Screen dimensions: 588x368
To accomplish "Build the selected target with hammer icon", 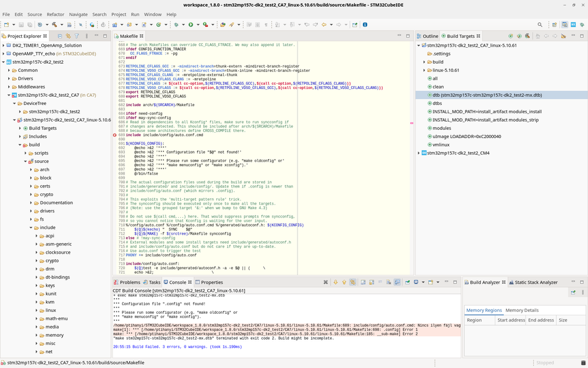I will (x=528, y=36).
